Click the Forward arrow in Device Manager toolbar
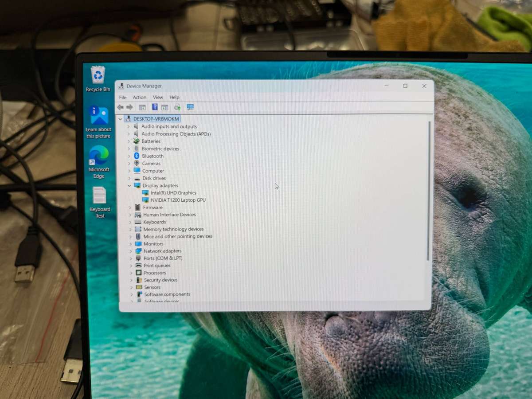The image size is (532, 399). [129, 107]
